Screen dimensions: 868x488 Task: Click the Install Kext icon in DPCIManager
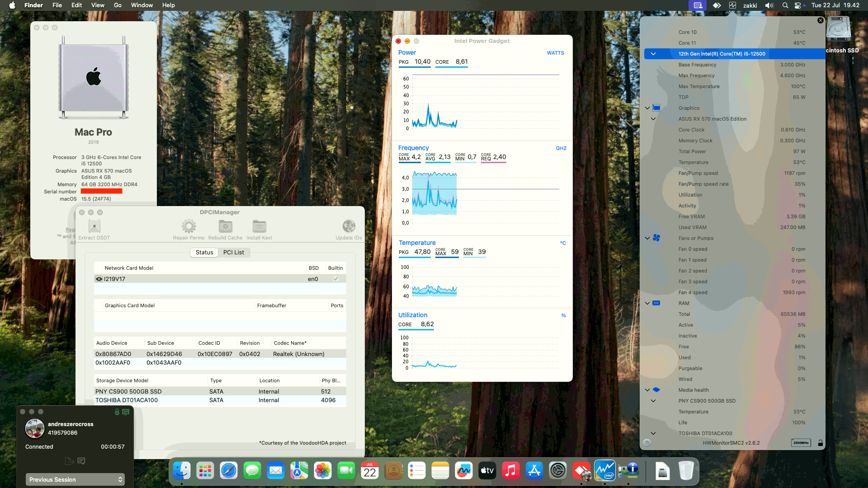(x=259, y=226)
